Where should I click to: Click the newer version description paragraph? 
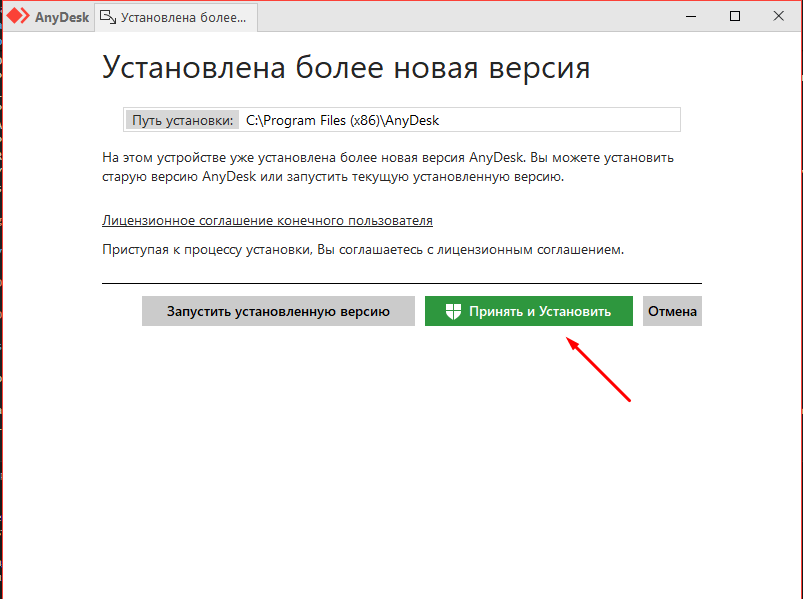[x=388, y=167]
